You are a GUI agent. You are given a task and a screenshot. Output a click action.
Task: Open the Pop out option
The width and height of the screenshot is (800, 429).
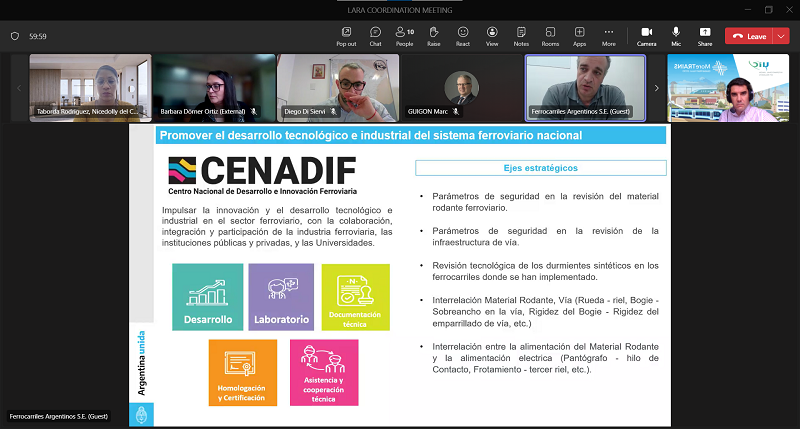click(x=346, y=36)
